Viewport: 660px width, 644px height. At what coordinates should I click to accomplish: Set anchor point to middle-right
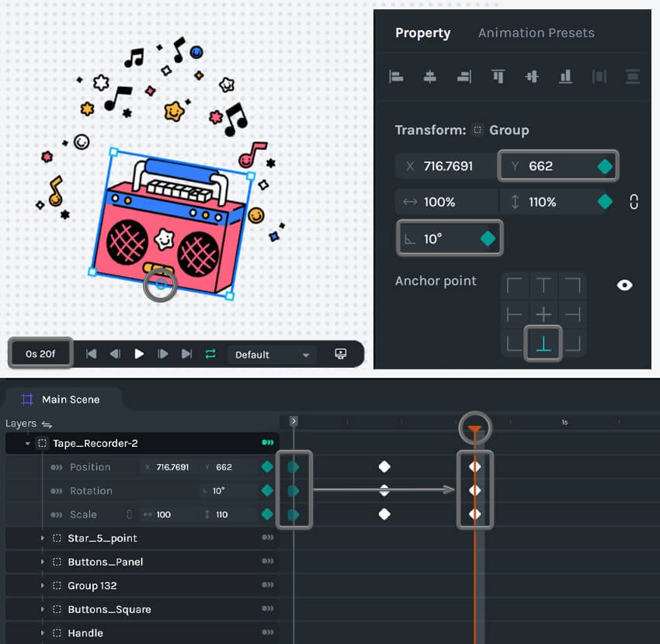pyautogui.click(x=572, y=314)
